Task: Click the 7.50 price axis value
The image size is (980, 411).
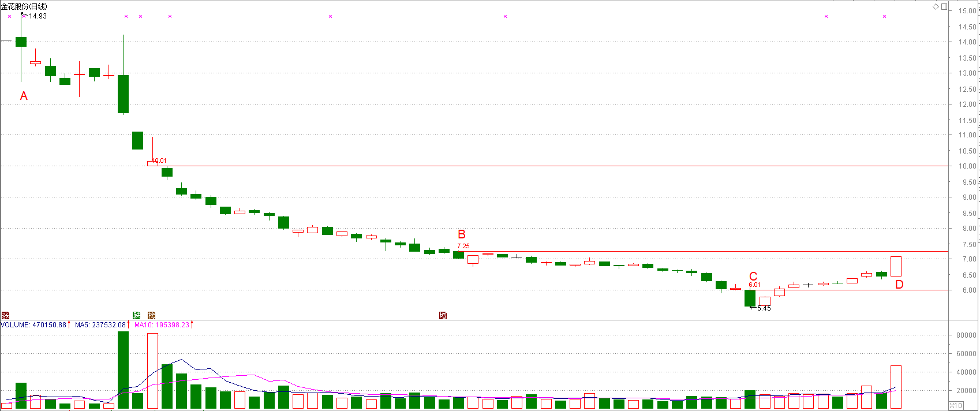Action: click(x=970, y=244)
